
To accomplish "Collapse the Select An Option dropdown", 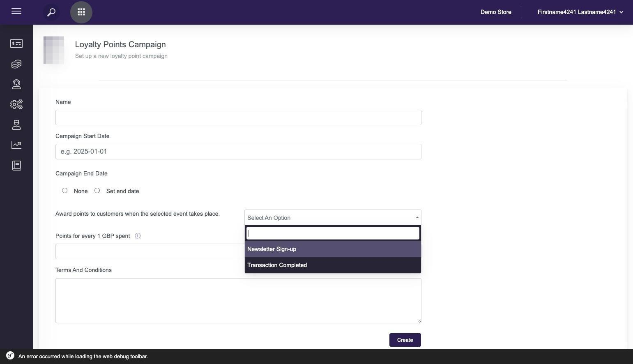I will pos(332,218).
